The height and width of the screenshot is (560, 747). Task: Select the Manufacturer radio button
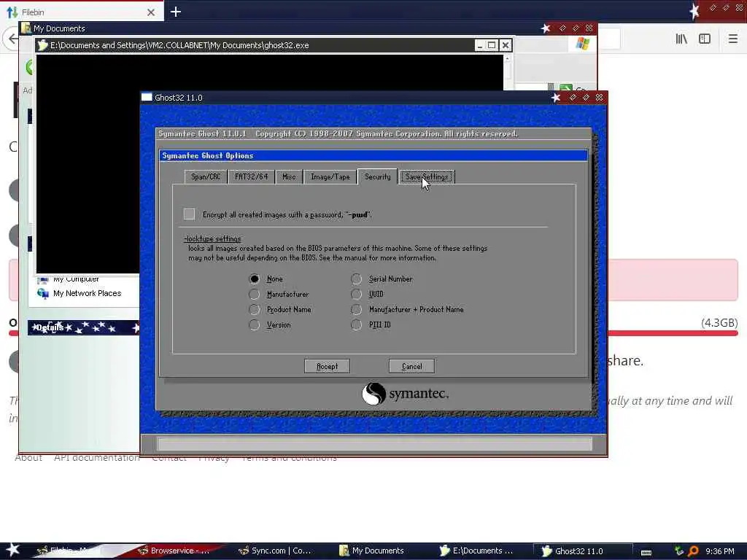[x=255, y=294]
